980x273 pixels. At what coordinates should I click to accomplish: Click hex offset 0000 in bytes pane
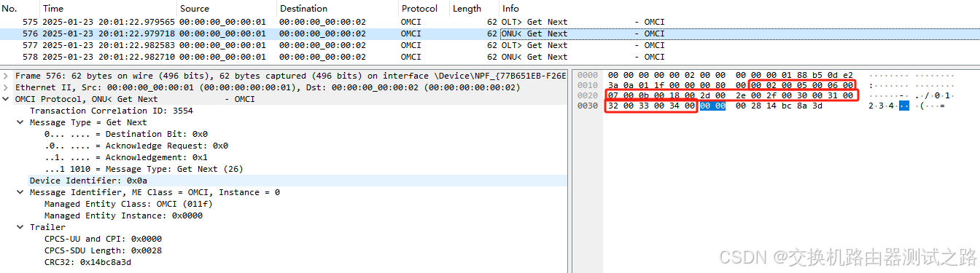coord(587,75)
